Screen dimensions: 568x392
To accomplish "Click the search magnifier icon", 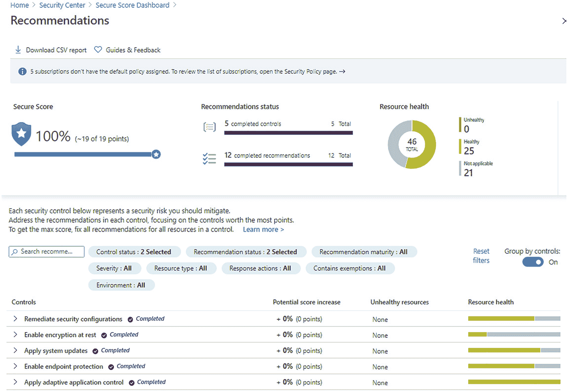I will tap(14, 252).
